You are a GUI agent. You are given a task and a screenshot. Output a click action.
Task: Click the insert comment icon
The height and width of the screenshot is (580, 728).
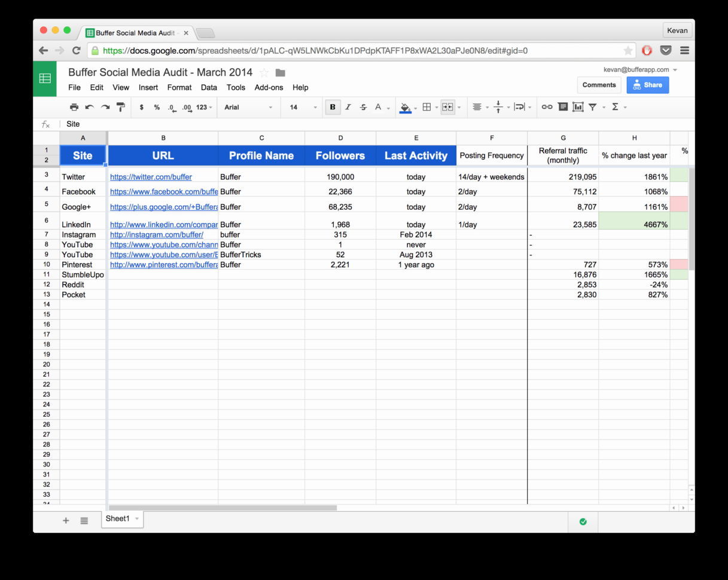(x=562, y=107)
